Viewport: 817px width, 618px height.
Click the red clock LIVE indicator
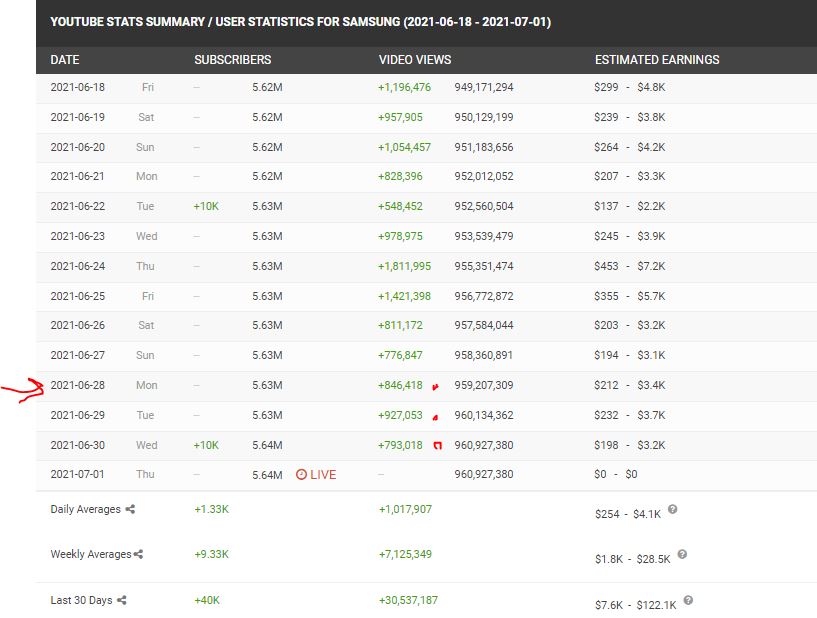pyautogui.click(x=316, y=475)
